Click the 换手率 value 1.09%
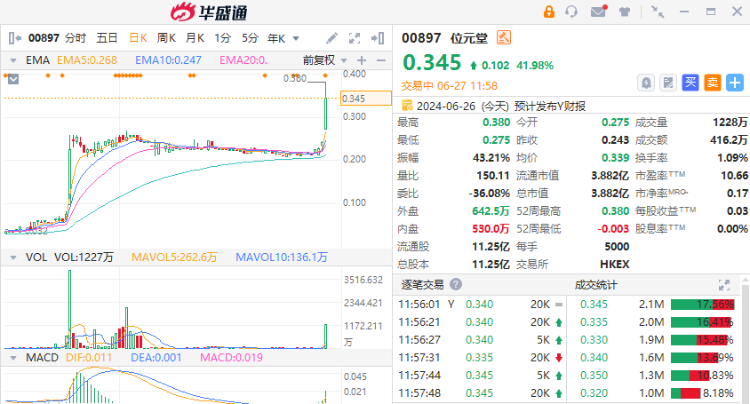Screen dimensions: 750x404 732,158
